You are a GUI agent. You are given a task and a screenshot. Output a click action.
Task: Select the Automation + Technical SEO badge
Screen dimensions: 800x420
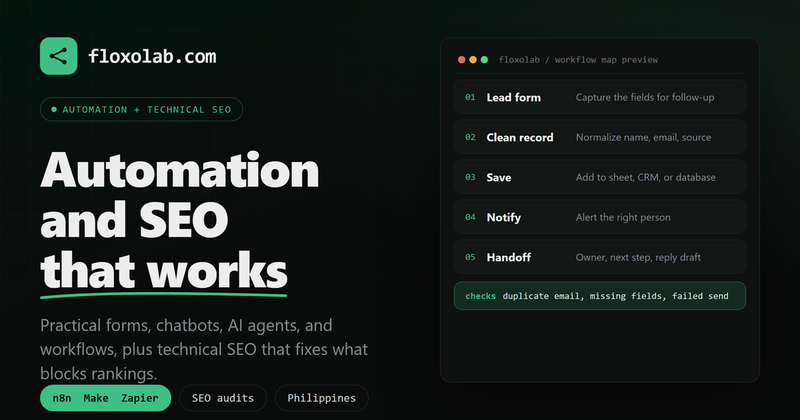(x=141, y=109)
